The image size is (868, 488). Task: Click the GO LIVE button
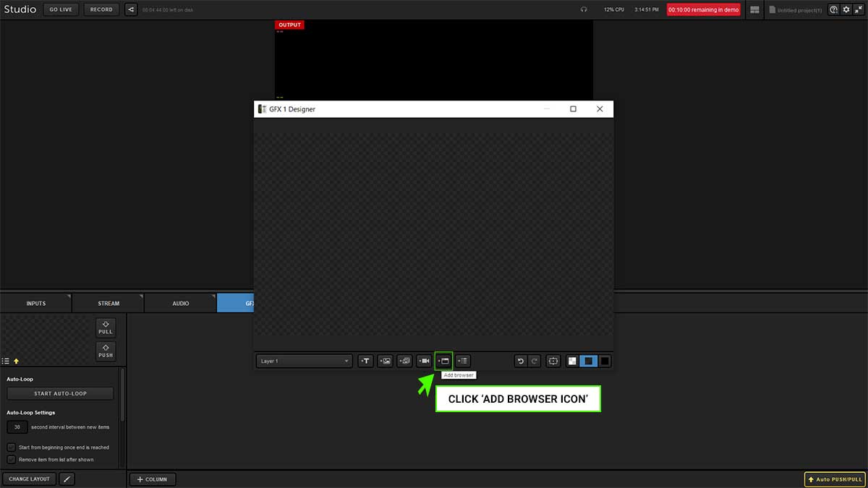point(61,9)
